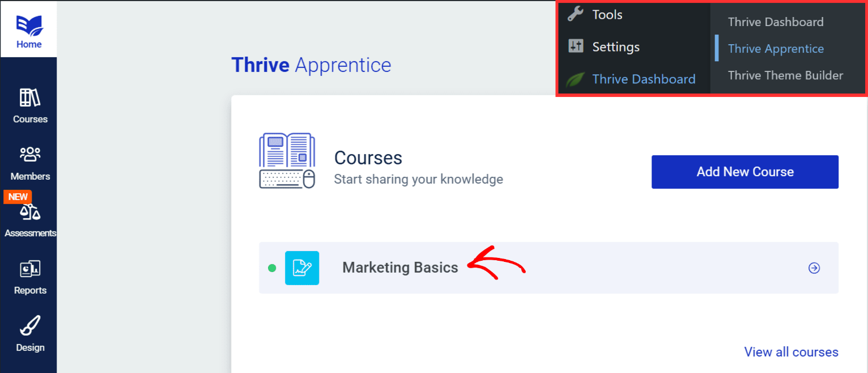Open the Design section
Image resolution: width=868 pixels, height=373 pixels.
pyautogui.click(x=30, y=334)
